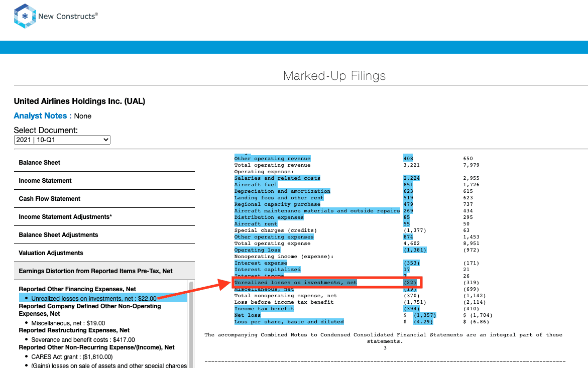This screenshot has width=588, height=368.
Task: Click highlighted Other operating revenue line
Action: [x=272, y=159]
